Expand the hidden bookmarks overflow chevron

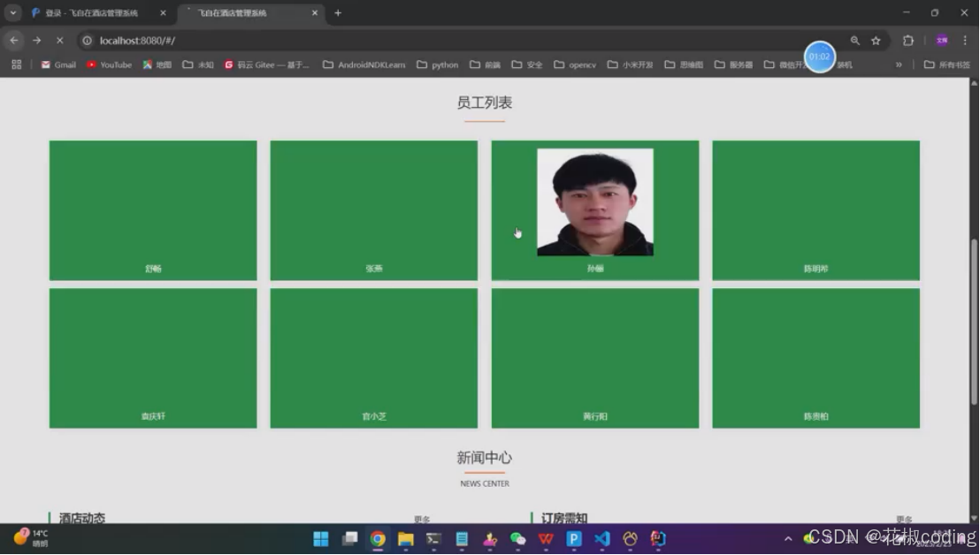tap(900, 64)
